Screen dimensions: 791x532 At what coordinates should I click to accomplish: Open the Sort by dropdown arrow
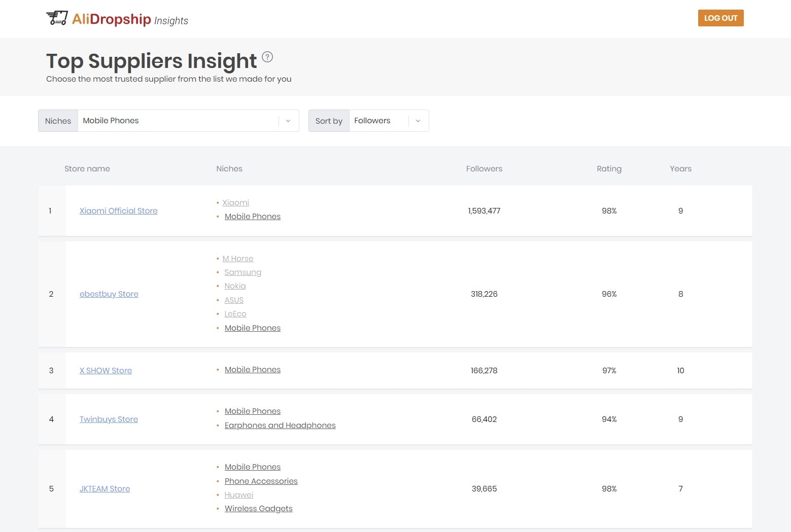coord(418,121)
